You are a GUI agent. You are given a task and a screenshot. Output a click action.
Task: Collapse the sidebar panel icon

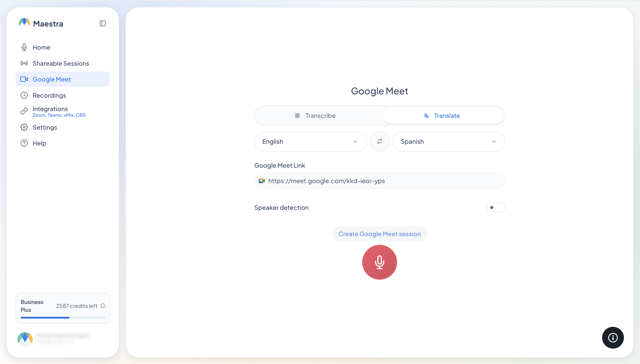[x=103, y=23]
